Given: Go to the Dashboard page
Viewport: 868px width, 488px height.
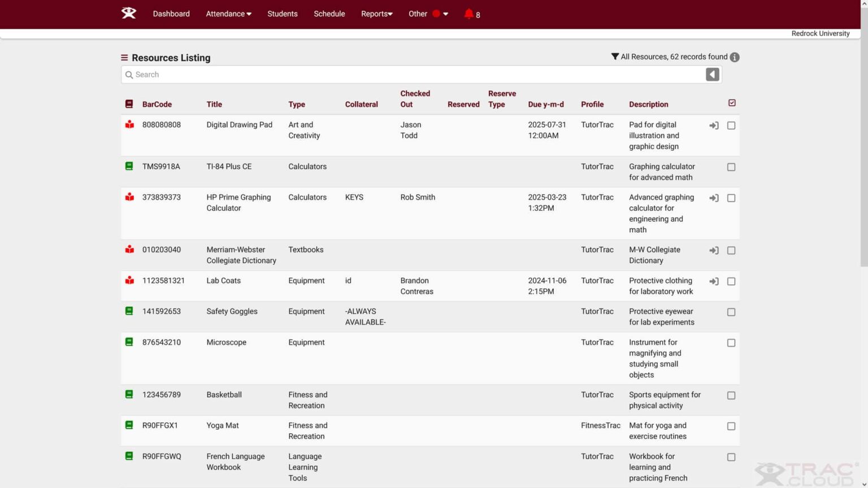Looking at the screenshot, I should pos(171,14).
